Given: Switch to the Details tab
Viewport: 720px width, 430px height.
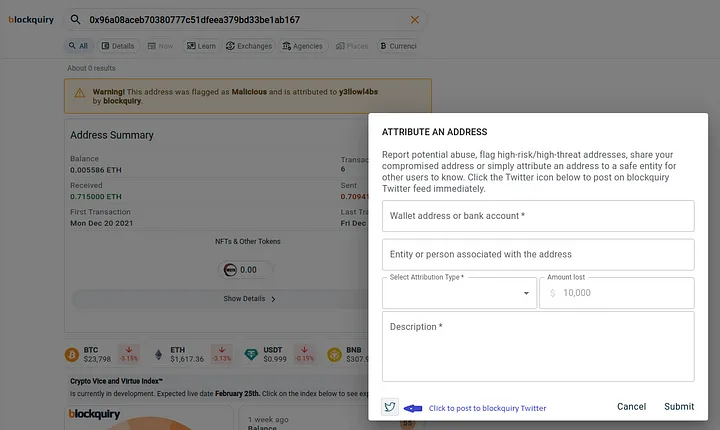Looking at the screenshot, I should 118,46.
